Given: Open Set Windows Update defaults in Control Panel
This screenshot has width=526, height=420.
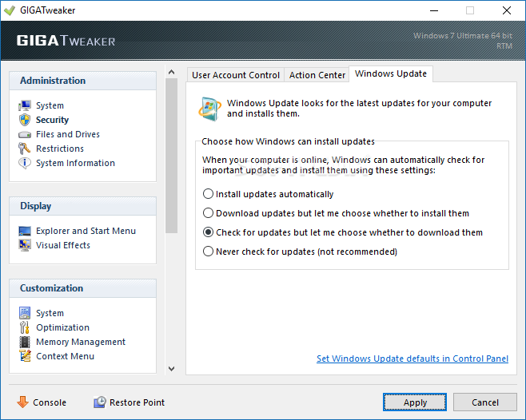Looking at the screenshot, I should (x=412, y=359).
